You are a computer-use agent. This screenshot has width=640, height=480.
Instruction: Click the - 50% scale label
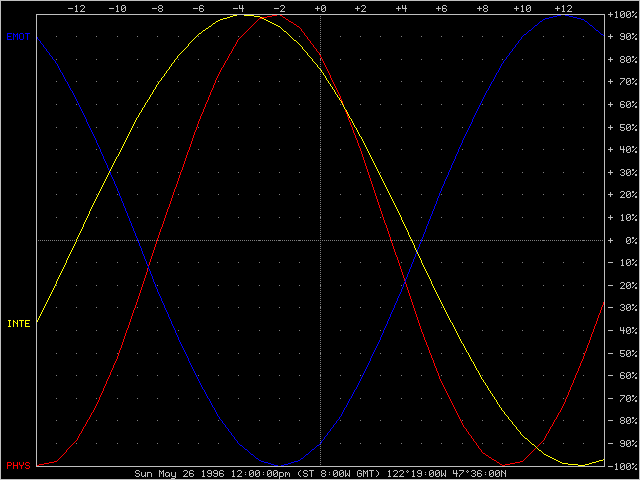click(x=622, y=353)
